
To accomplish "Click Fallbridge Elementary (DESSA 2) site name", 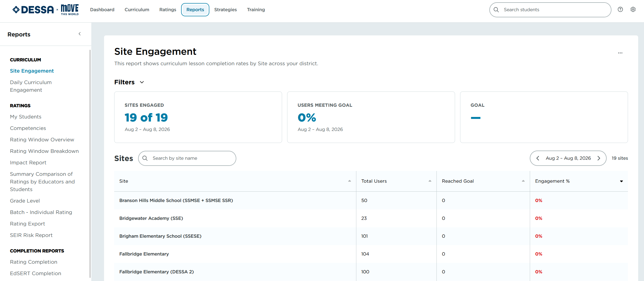I will point(156,272).
